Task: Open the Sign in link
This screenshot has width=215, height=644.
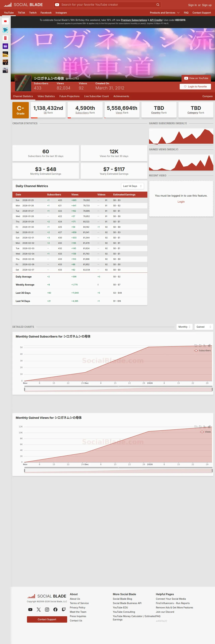Action: pyautogui.click(x=192, y=5)
